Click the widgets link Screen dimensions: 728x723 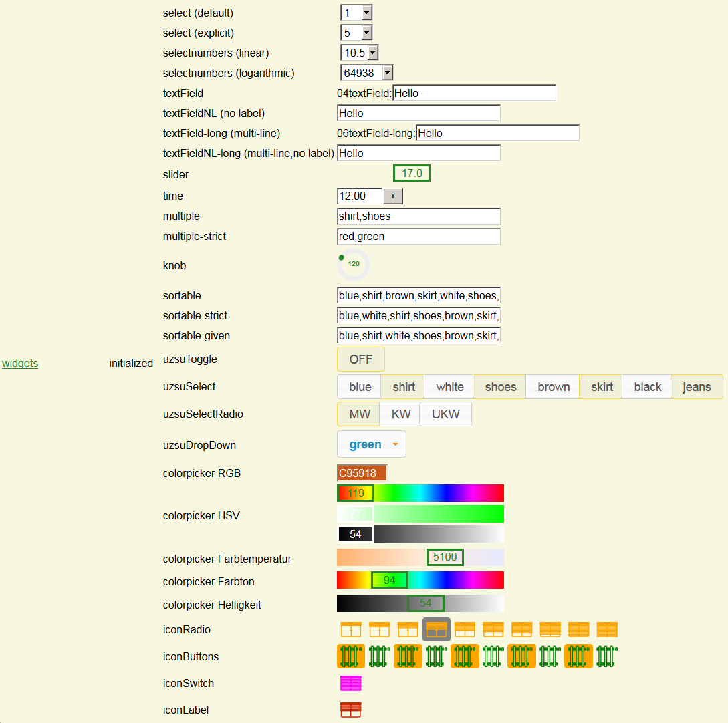click(x=20, y=363)
